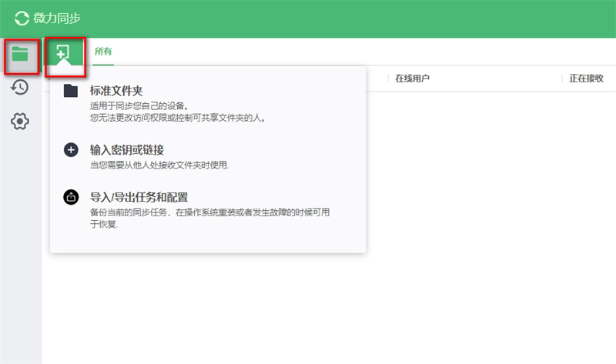Open the settings gear icon

20,122
